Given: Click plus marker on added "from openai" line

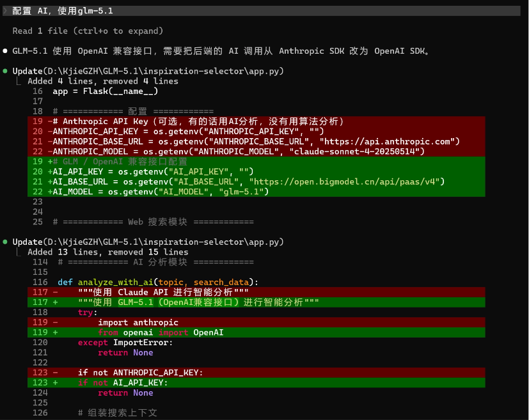Looking at the screenshot, I should point(56,332).
